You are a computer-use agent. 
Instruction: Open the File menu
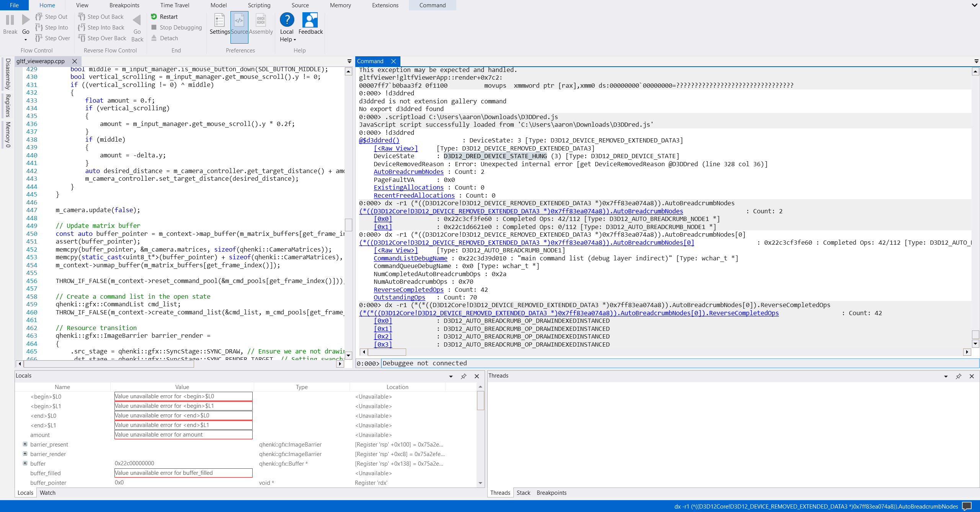(x=14, y=5)
